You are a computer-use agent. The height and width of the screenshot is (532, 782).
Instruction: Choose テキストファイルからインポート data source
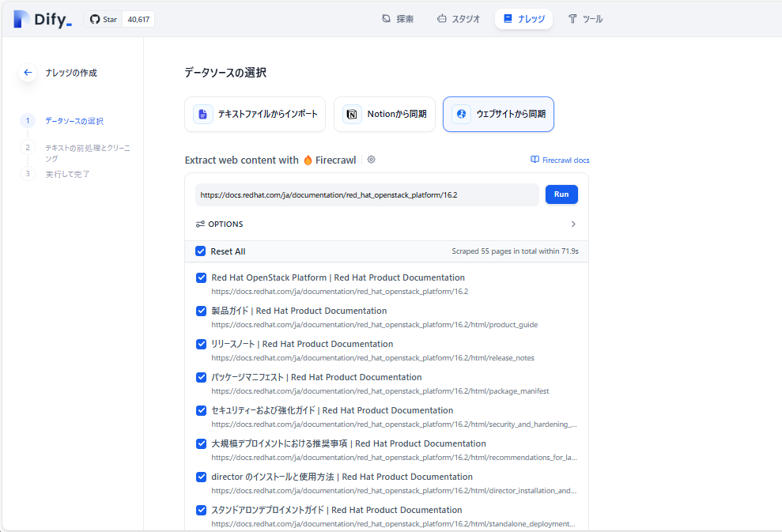click(x=255, y=114)
